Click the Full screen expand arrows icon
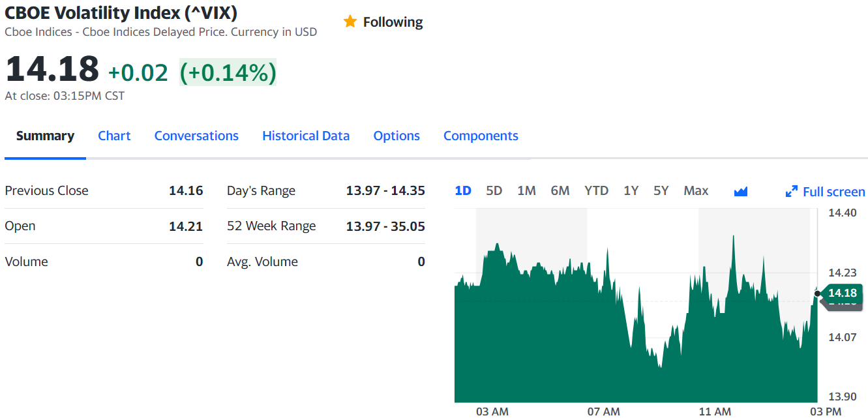 pyautogui.click(x=792, y=192)
